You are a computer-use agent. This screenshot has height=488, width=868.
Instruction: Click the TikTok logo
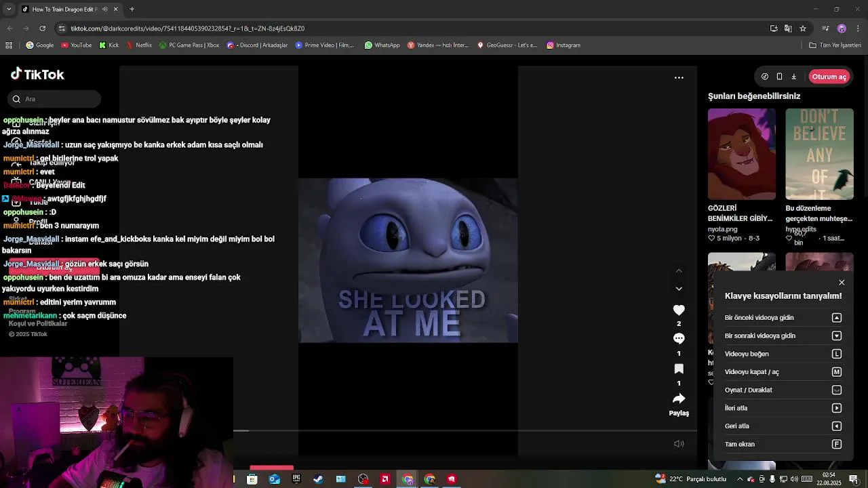[37, 75]
